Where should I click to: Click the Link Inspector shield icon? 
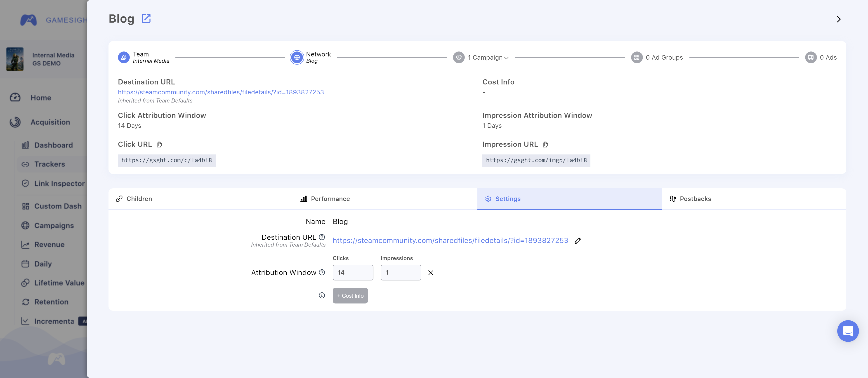pos(25,183)
